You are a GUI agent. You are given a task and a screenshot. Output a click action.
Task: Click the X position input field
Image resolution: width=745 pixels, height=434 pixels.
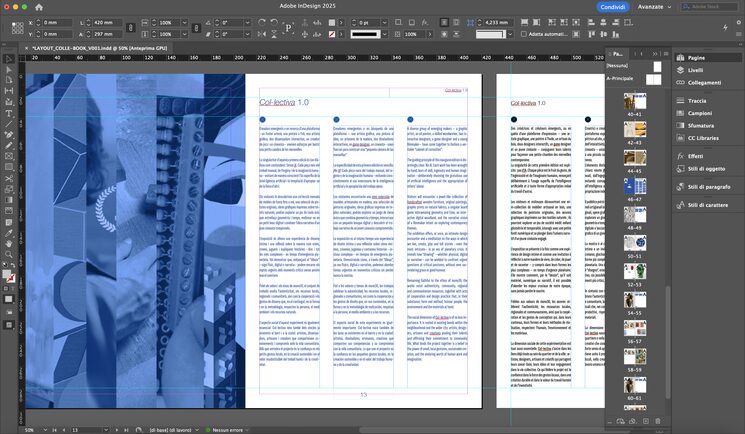coord(57,22)
